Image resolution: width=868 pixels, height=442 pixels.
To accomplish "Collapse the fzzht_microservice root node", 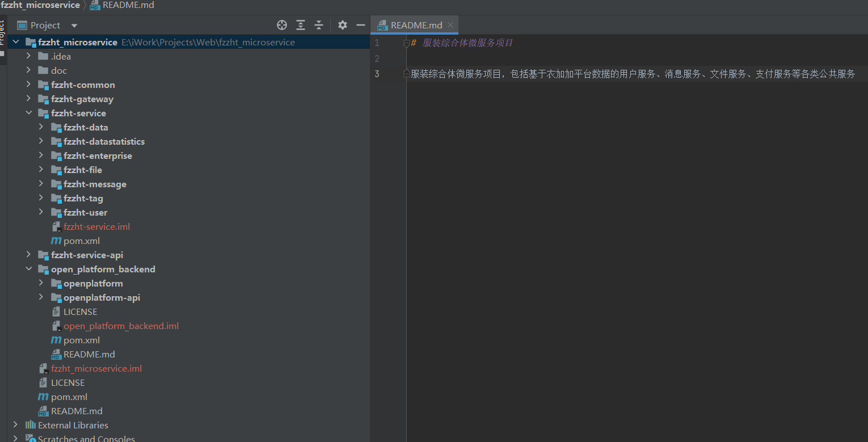I will [x=16, y=42].
